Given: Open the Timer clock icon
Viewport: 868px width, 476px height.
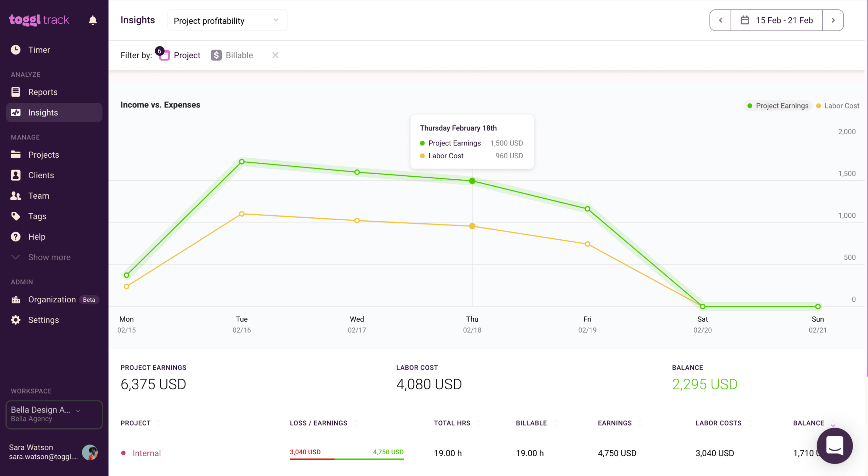Looking at the screenshot, I should point(16,50).
